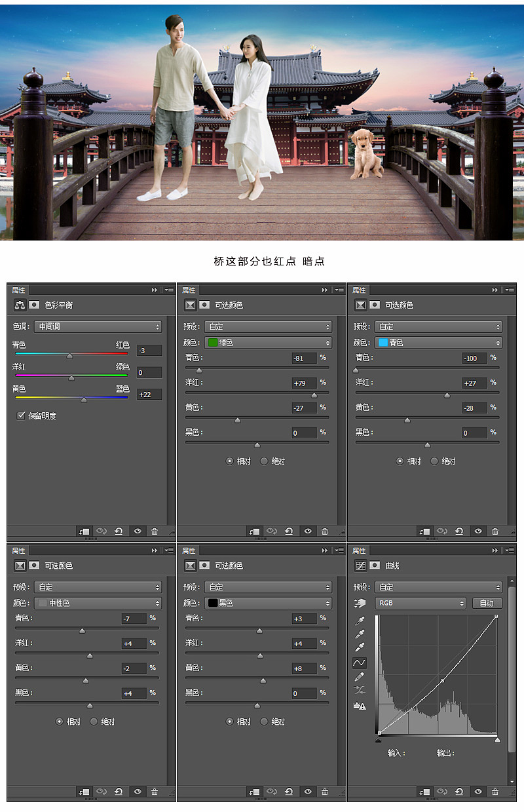This screenshot has width=524, height=812.
Task: Toggle layer visibility eye in 青色 panel
Action: [x=478, y=532]
